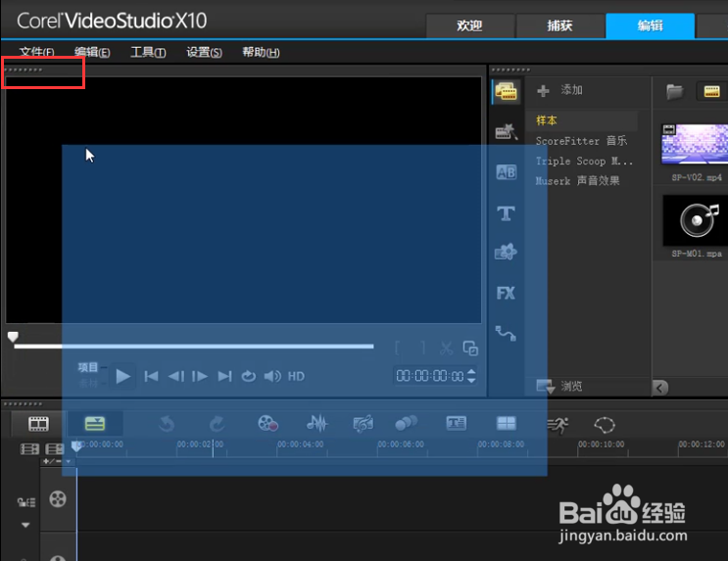Click the Mark-out bracket button

tap(423, 348)
